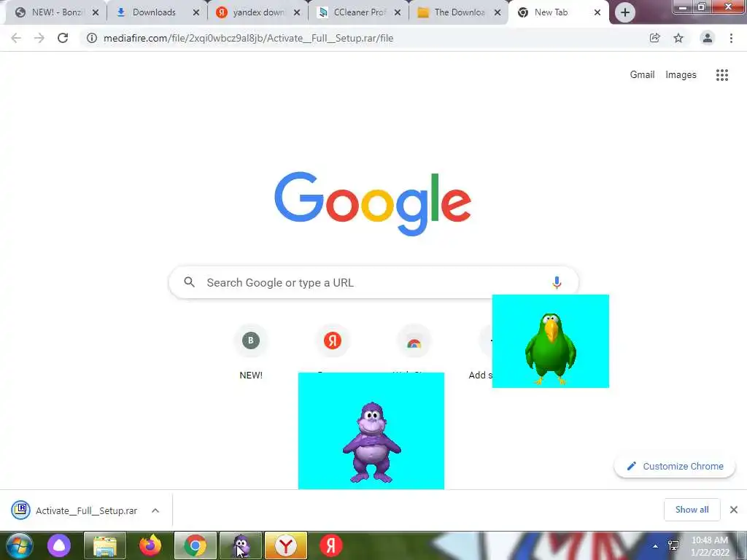Launch Firefox from the taskbar

pyautogui.click(x=150, y=545)
